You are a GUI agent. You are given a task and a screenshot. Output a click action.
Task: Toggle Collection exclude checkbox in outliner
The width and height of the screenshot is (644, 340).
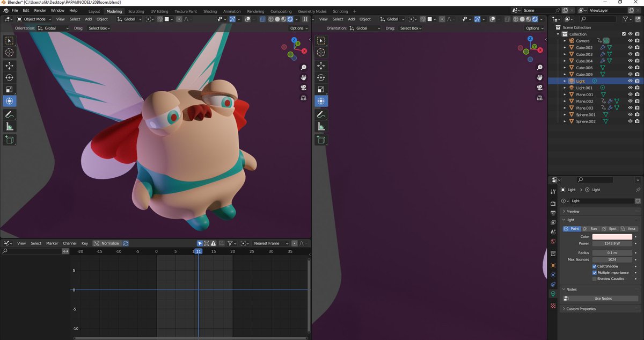[x=624, y=34]
